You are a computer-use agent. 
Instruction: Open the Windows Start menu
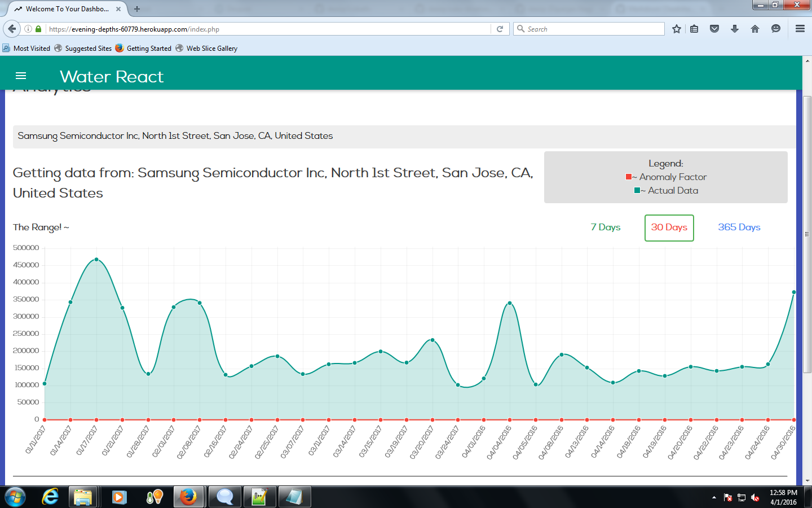click(15, 497)
